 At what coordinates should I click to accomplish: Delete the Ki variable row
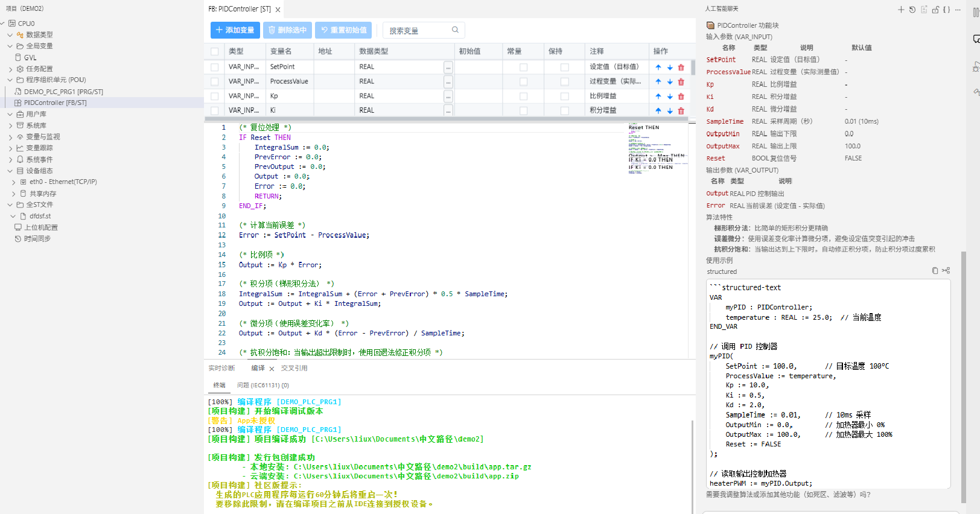coord(681,111)
